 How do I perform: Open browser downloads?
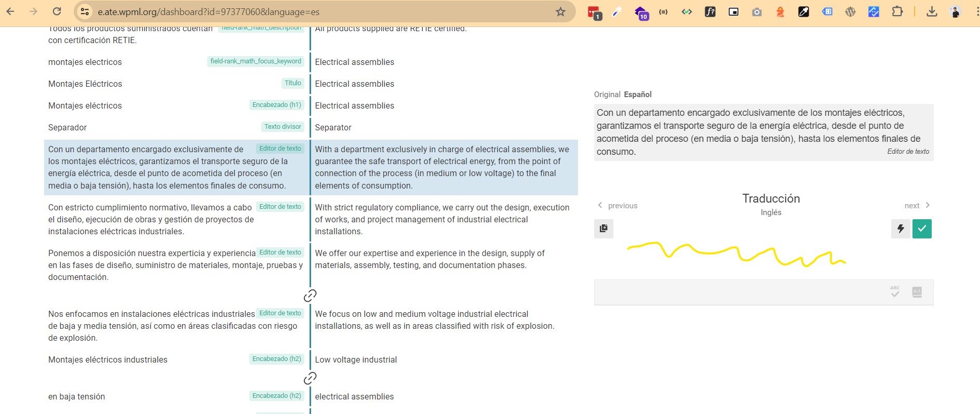[932, 11]
